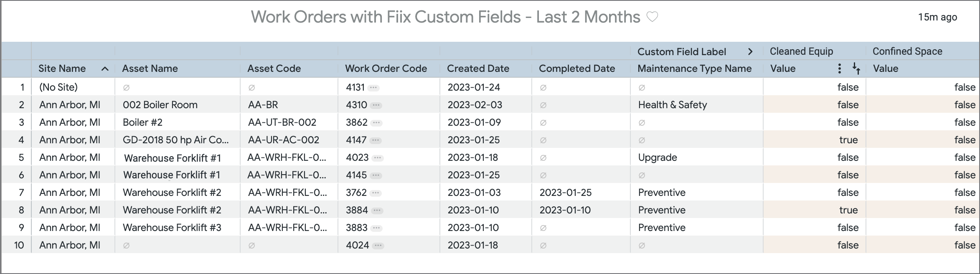Expand the Custom Field Label pivot chevron

750,52
